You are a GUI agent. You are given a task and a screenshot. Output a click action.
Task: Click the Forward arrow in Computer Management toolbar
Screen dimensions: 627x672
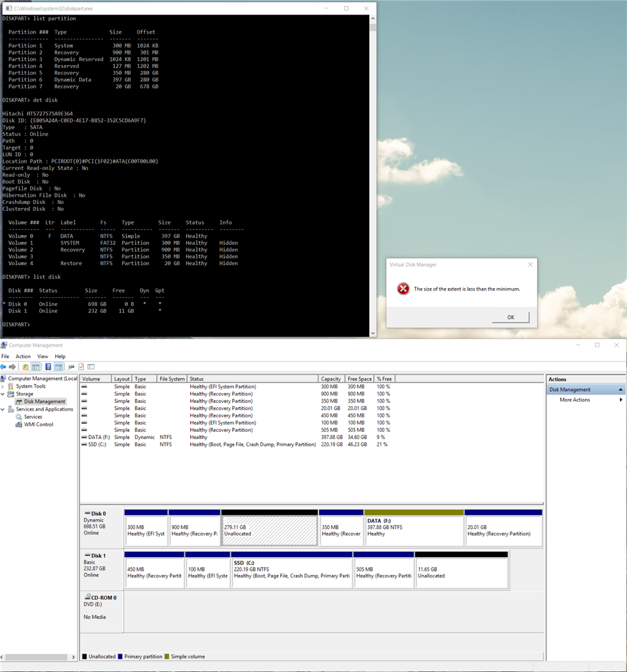[x=12, y=367]
